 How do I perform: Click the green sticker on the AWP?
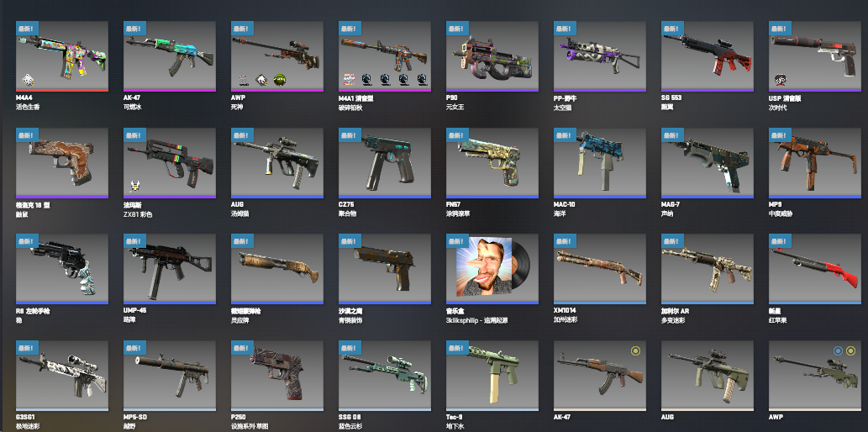(x=278, y=79)
